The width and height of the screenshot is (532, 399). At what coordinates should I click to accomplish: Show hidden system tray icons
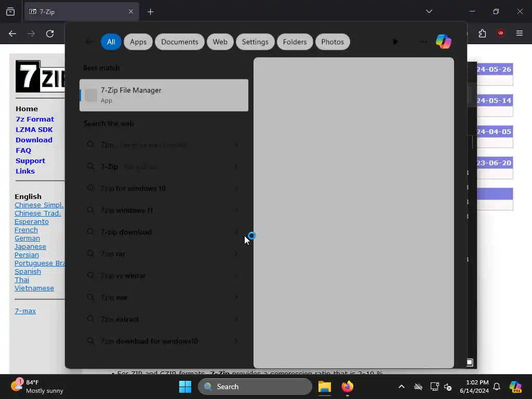click(x=402, y=387)
